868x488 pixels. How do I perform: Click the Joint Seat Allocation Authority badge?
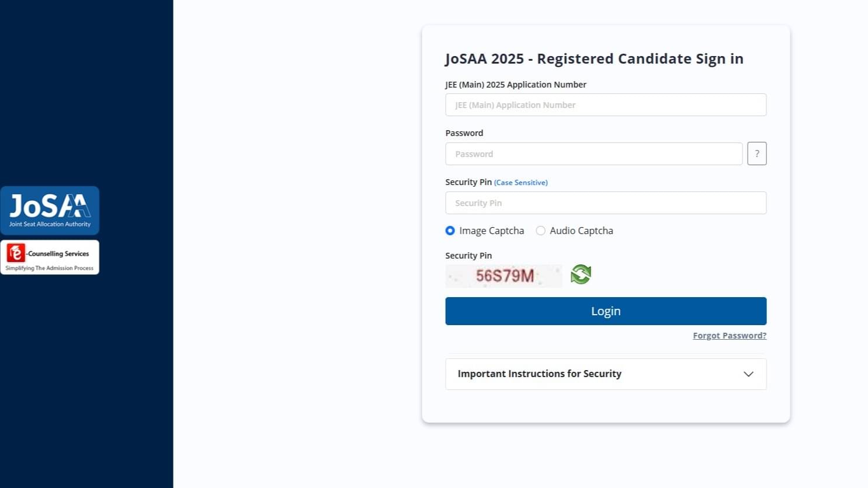(50, 210)
